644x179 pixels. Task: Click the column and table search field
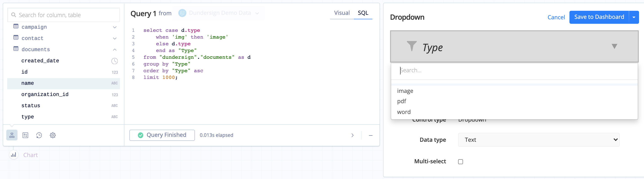[x=64, y=15]
